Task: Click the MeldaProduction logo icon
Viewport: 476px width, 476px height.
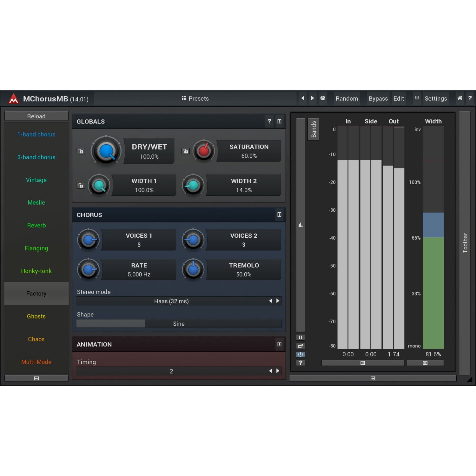Action: point(13,99)
